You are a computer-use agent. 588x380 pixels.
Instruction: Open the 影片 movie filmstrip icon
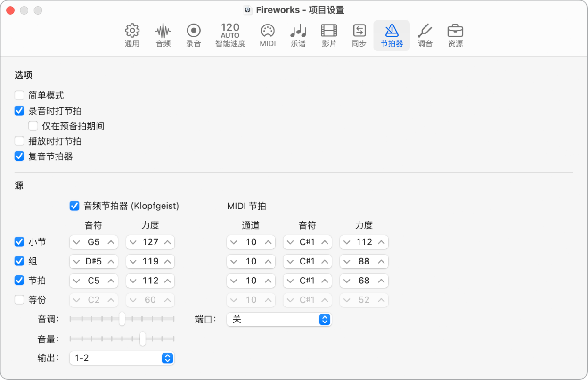tap(329, 31)
